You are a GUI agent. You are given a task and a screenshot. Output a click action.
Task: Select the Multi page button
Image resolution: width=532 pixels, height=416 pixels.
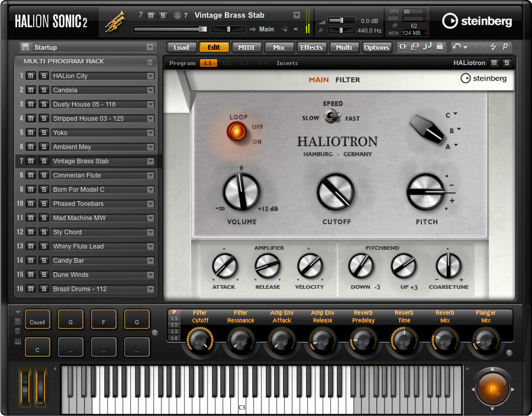pos(344,47)
